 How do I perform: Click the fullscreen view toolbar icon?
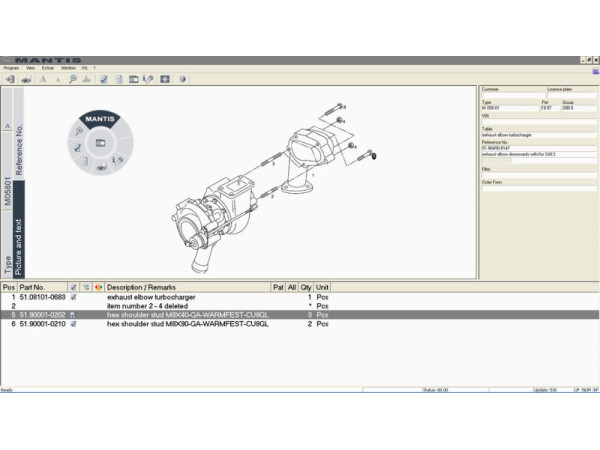pos(164,78)
